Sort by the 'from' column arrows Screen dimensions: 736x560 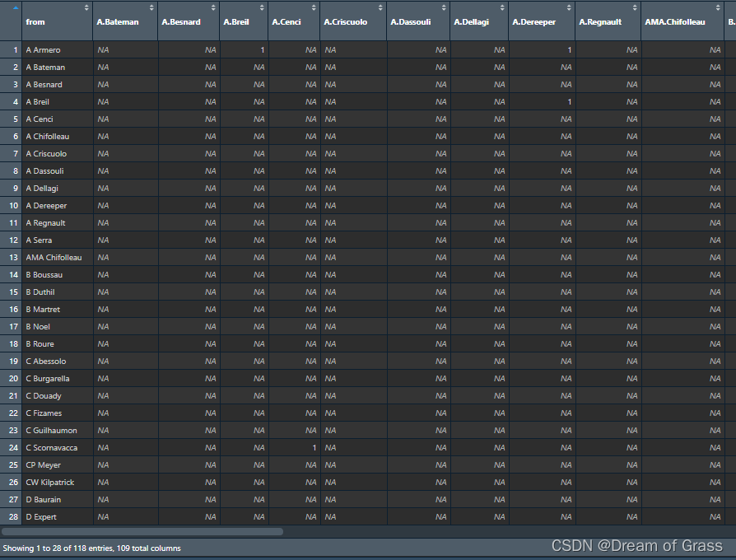86,7
